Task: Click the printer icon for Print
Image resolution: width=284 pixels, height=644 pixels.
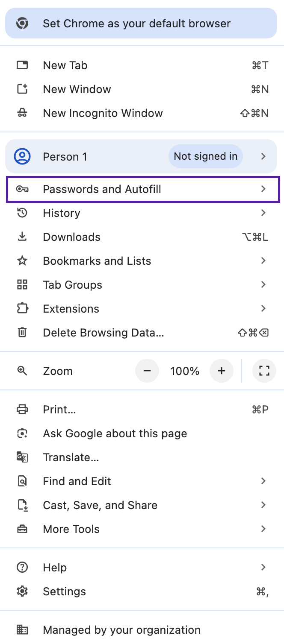Action: (22, 410)
